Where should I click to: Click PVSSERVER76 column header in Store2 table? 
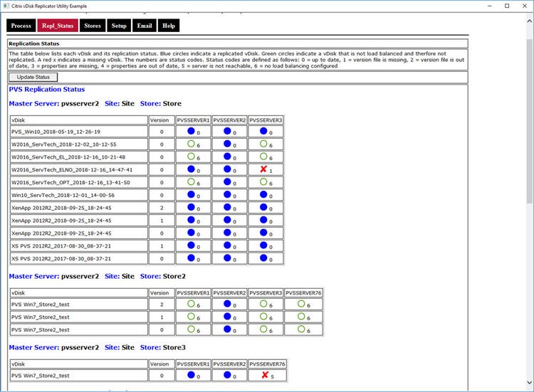(x=303, y=292)
